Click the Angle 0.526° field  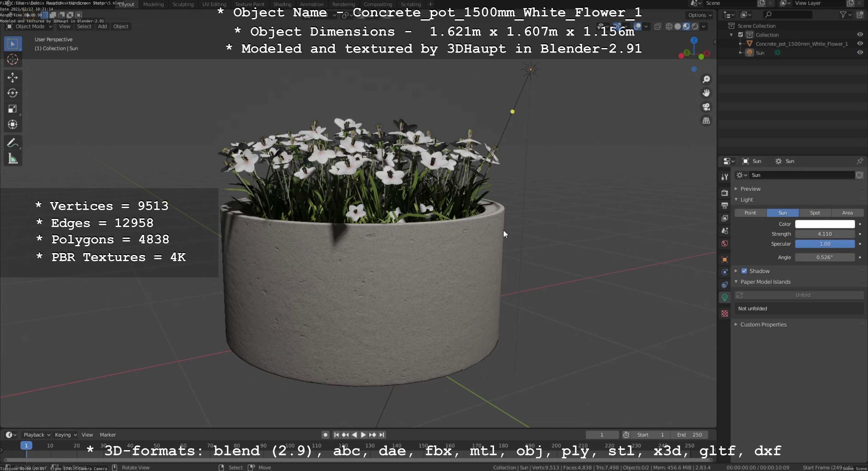(x=824, y=257)
